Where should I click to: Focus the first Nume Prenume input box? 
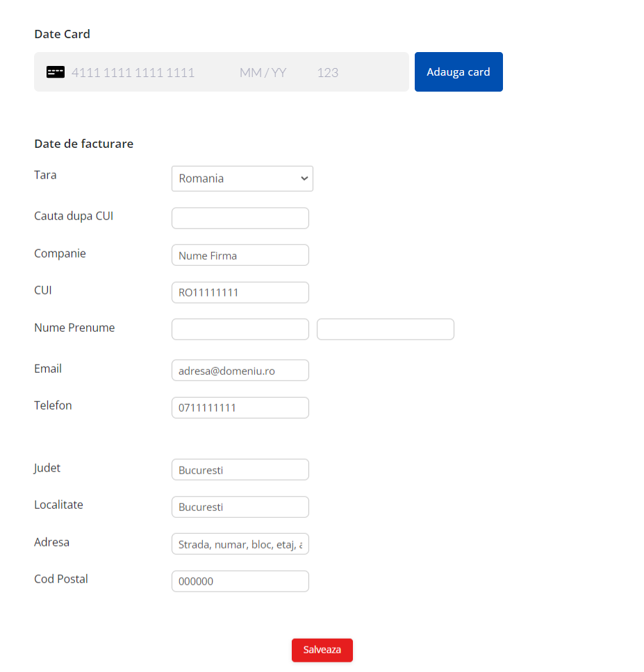(240, 329)
